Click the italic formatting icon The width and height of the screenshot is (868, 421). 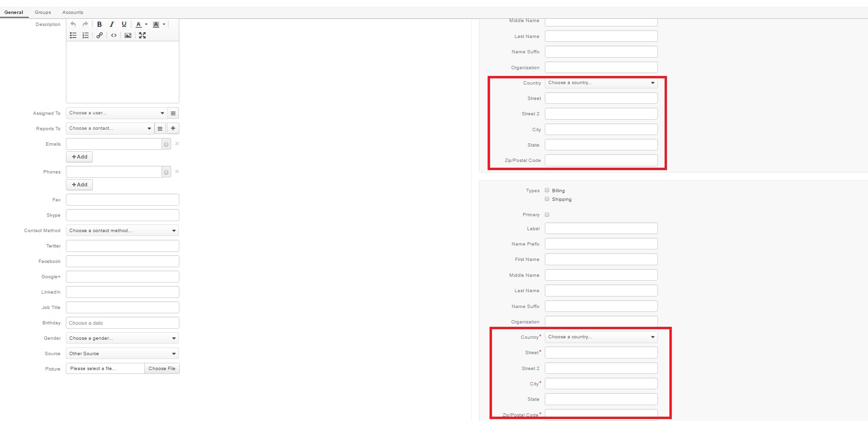pos(112,25)
